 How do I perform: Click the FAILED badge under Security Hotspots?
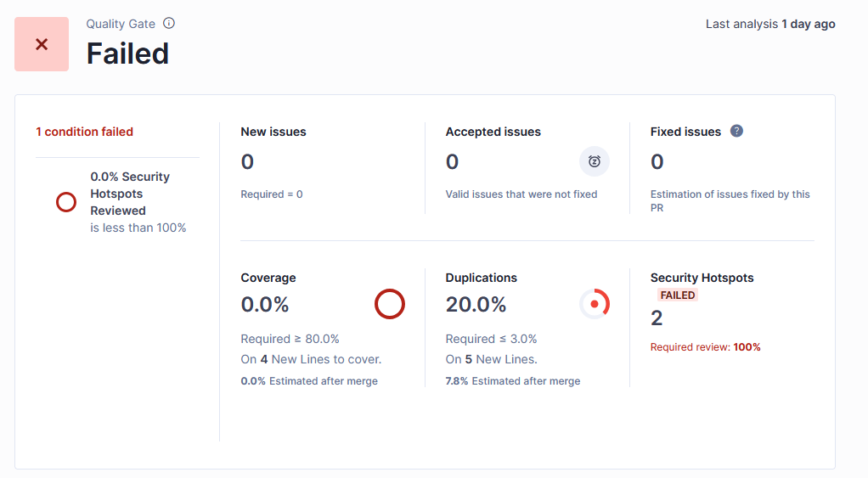[678, 295]
